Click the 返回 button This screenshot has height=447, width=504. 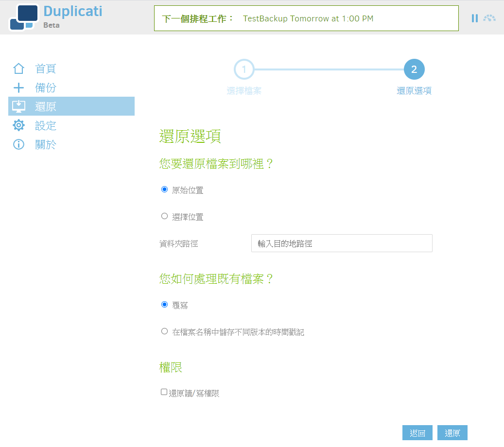pos(417,433)
